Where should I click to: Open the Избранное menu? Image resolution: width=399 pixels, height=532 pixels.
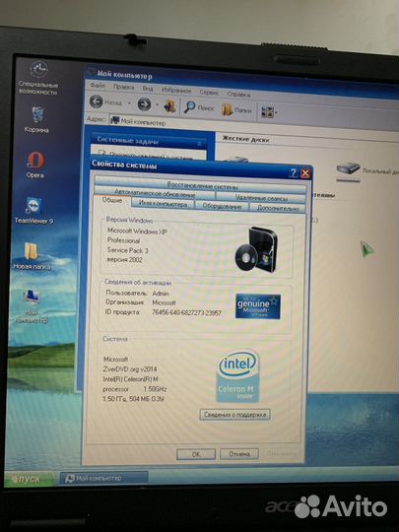176,91
